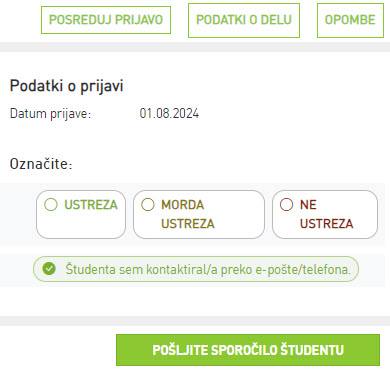Choose the MORDA USTREZA radio circle
The height and width of the screenshot is (374, 390).
(x=148, y=204)
